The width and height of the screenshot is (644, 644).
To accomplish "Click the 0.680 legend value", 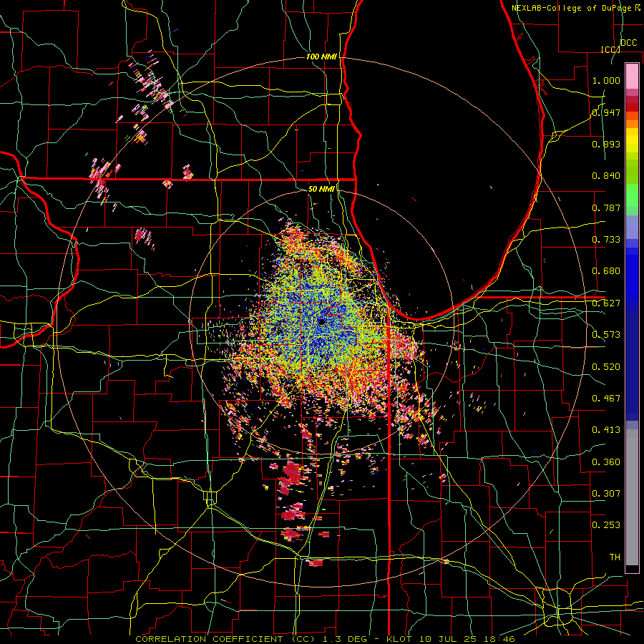I will pos(606,271).
